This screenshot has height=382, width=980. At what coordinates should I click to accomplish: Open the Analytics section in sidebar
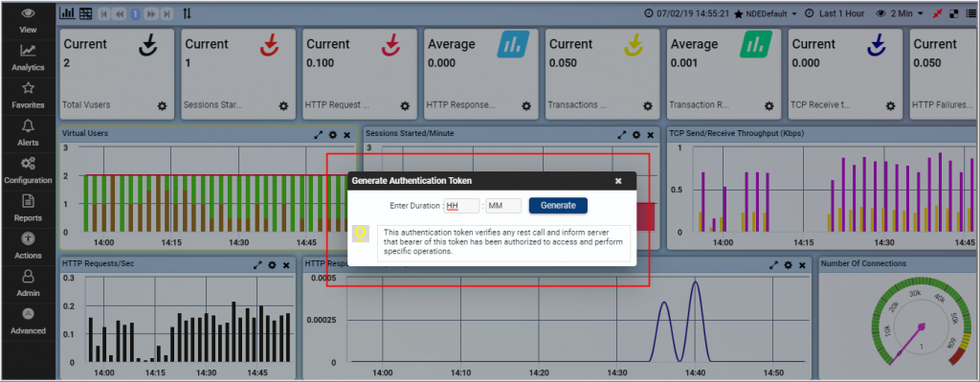point(28,57)
